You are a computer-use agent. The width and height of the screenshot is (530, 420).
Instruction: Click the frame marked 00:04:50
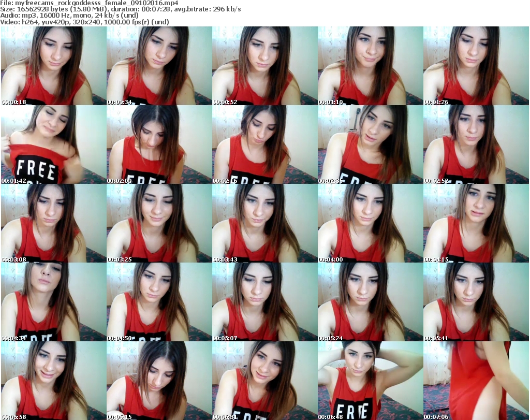pyautogui.click(x=159, y=302)
